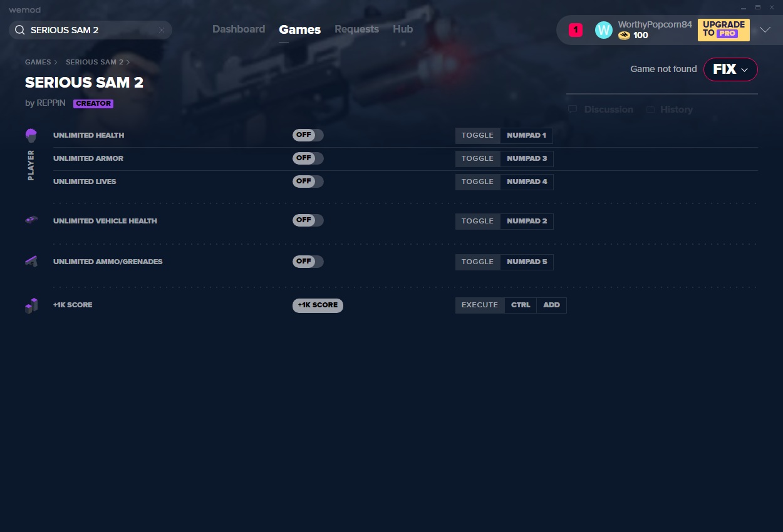
Task: Click the weapon ammo category icon
Action: (x=31, y=262)
